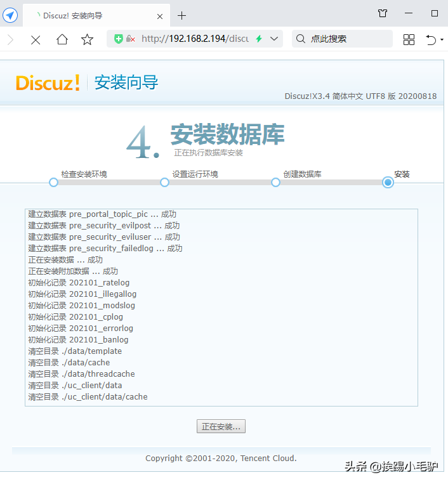Click the 正在安装... button
Image resolution: width=448 pixels, height=482 pixels.
point(221,426)
